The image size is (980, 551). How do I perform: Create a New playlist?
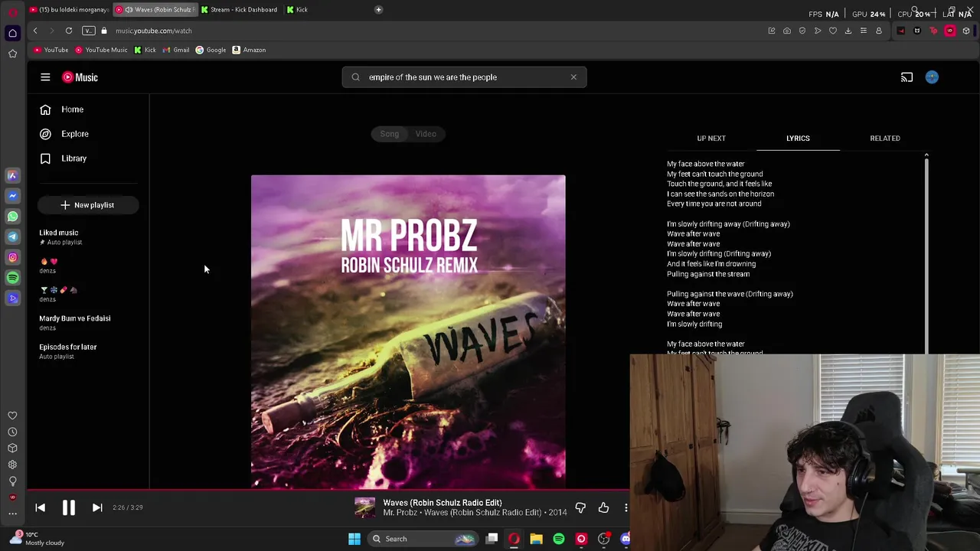88,205
